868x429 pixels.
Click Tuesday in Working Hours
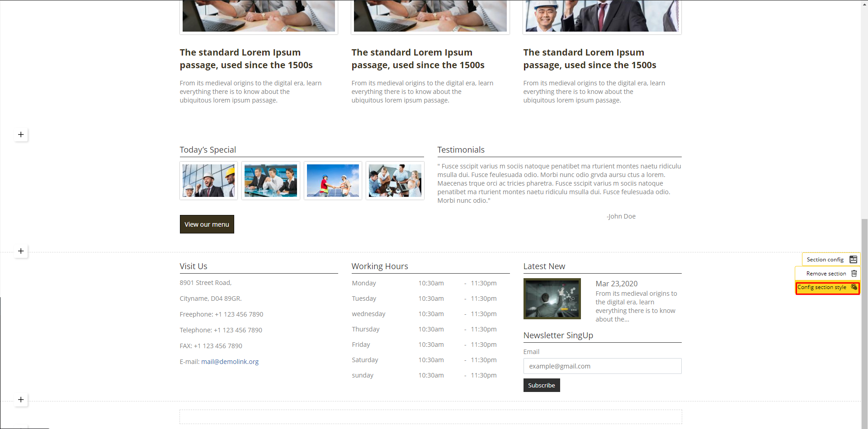pos(364,298)
